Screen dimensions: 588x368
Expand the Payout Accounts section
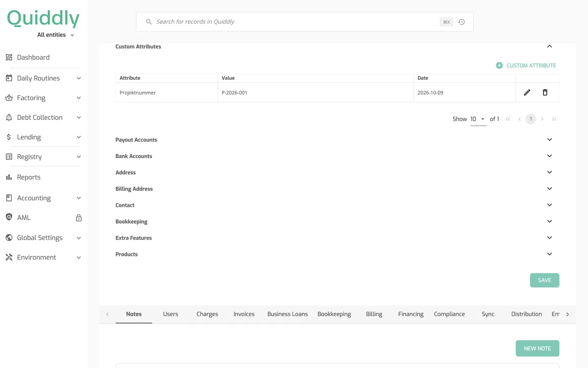pyautogui.click(x=550, y=139)
